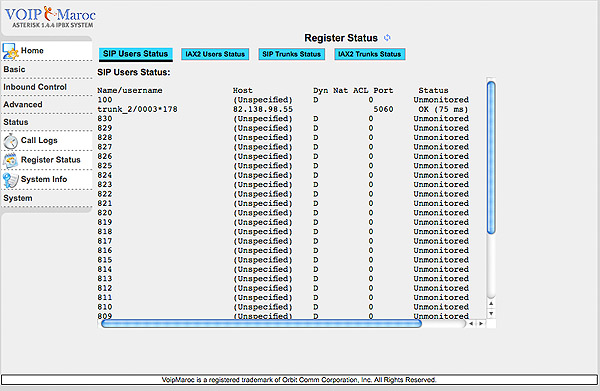
Task: Click the 'Status' column header text
Action: click(433, 91)
